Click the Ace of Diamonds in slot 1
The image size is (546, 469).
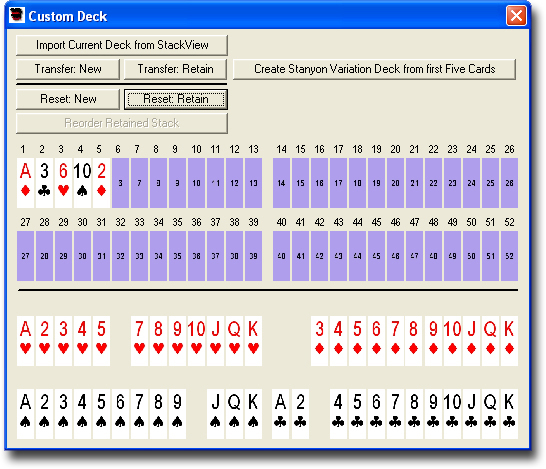pyautogui.click(x=25, y=183)
